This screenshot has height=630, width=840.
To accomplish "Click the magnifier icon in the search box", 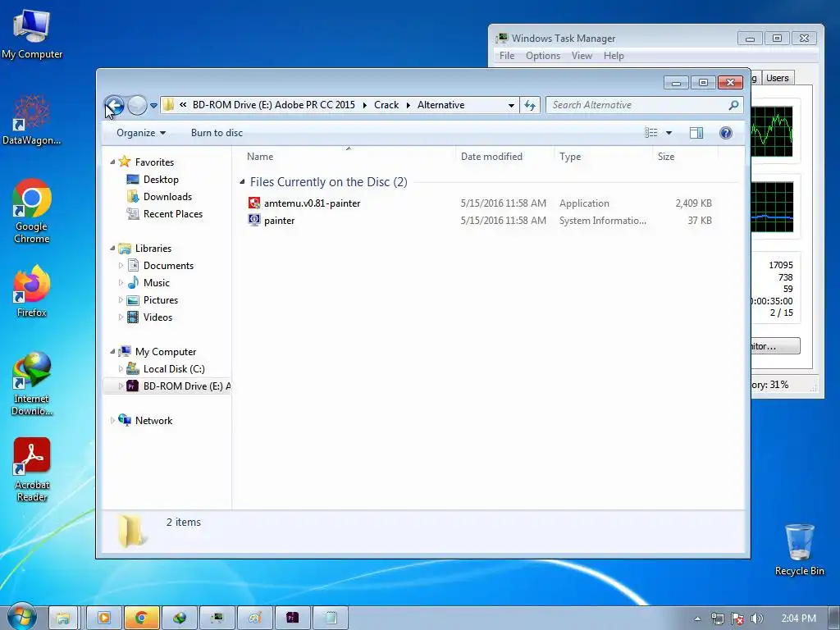I will coord(734,105).
